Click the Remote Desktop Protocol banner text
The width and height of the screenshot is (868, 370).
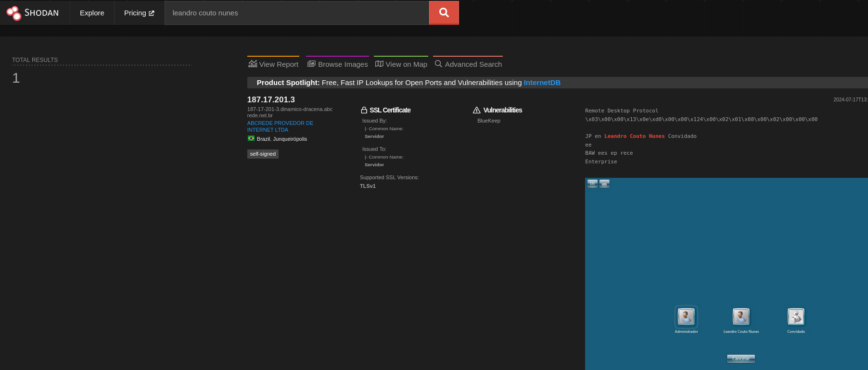(x=622, y=111)
